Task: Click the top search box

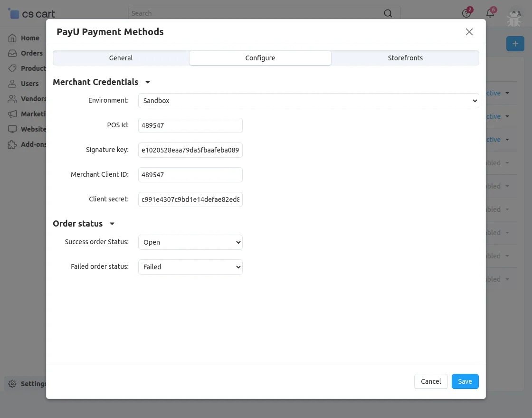Action: coord(264,13)
